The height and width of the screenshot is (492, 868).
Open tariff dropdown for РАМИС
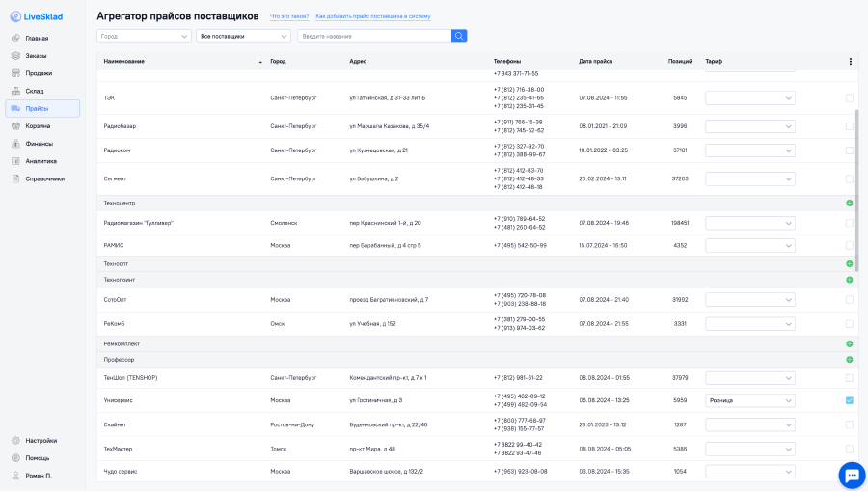click(750, 246)
